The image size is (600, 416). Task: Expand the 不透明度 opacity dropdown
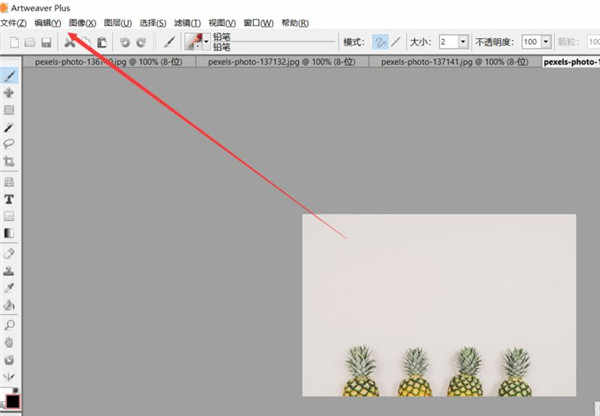pyautogui.click(x=546, y=42)
